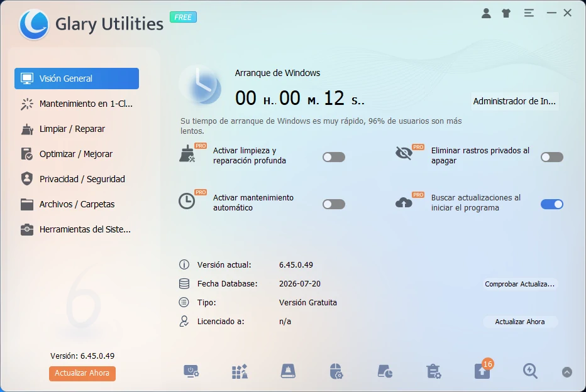Open the Software Update icon with badge 16

[x=482, y=371]
